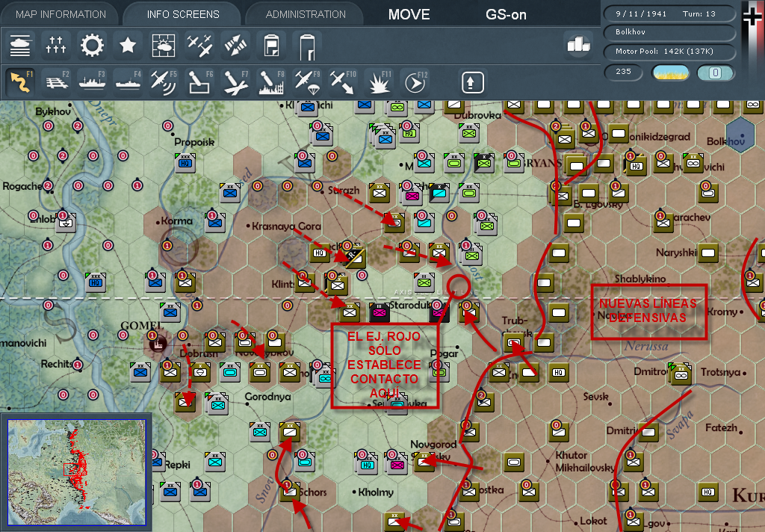Click the Bolkhov location field

(669, 32)
